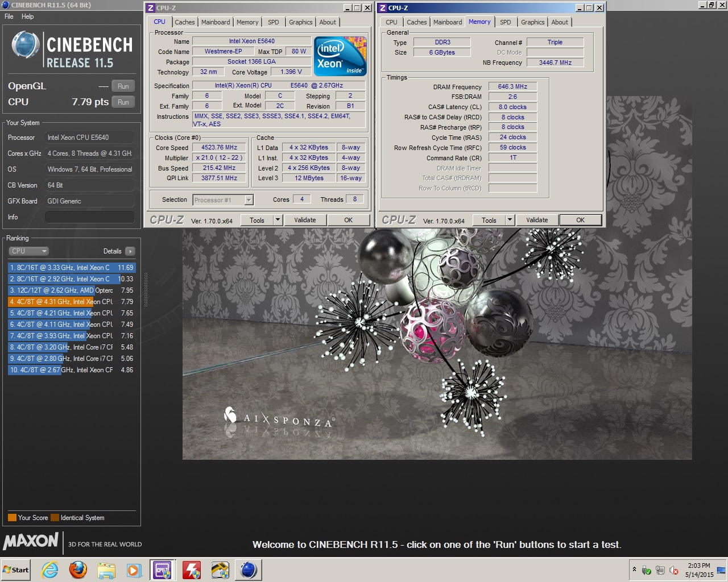Select ranking row 9 Core i7 2.80 GHz
The height and width of the screenshot is (582, 728).
72,359
